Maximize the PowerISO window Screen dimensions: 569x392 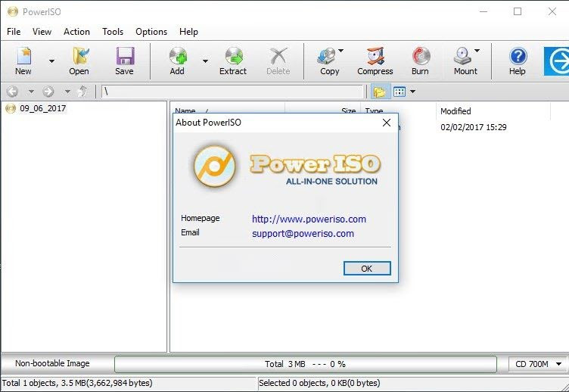tap(518, 11)
